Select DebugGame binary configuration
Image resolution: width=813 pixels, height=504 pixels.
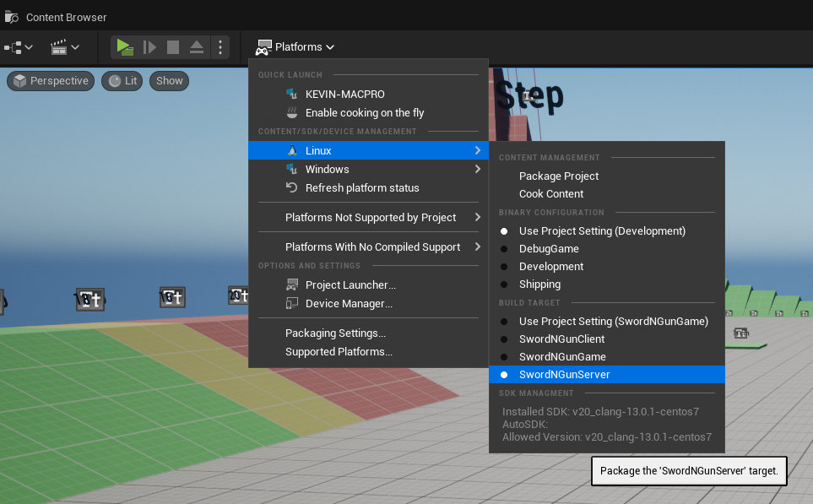click(x=607, y=249)
